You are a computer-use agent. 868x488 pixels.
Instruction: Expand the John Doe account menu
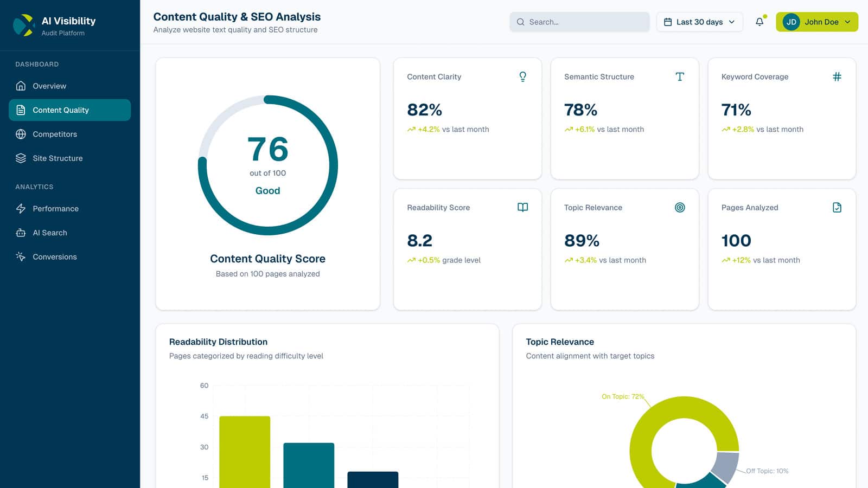(x=816, y=22)
